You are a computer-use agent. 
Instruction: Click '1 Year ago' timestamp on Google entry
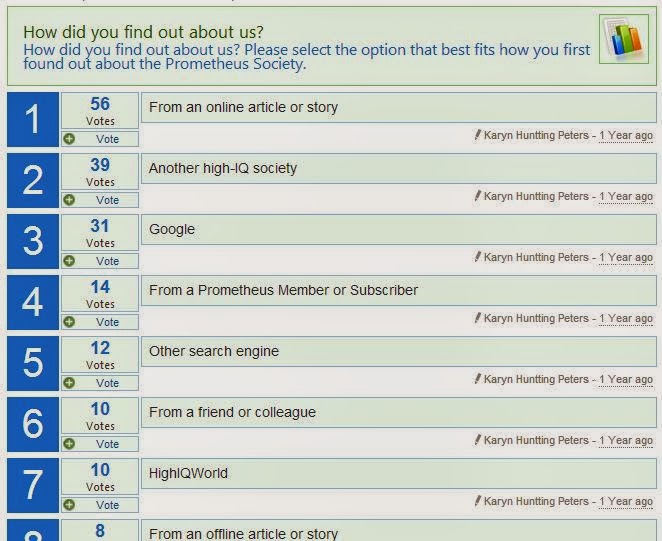(626, 258)
